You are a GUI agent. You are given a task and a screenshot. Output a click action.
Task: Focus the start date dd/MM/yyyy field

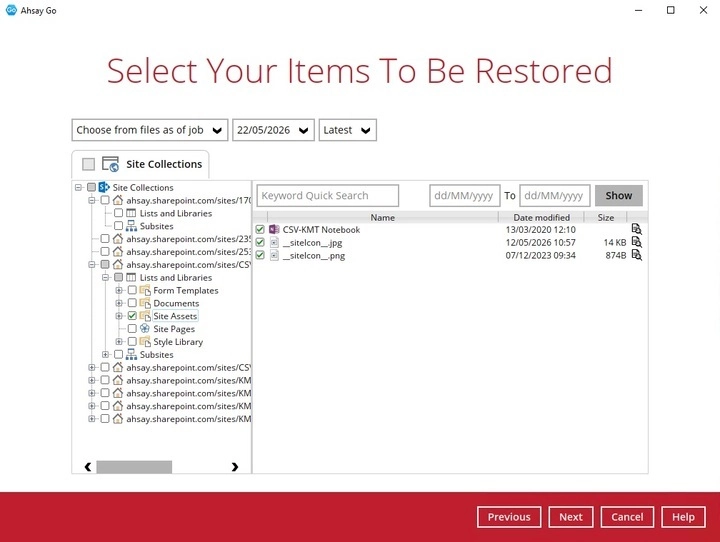pyautogui.click(x=464, y=196)
